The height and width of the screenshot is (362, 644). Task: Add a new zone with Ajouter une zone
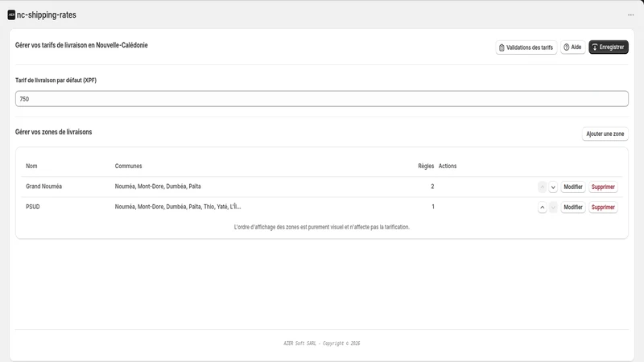point(605,134)
